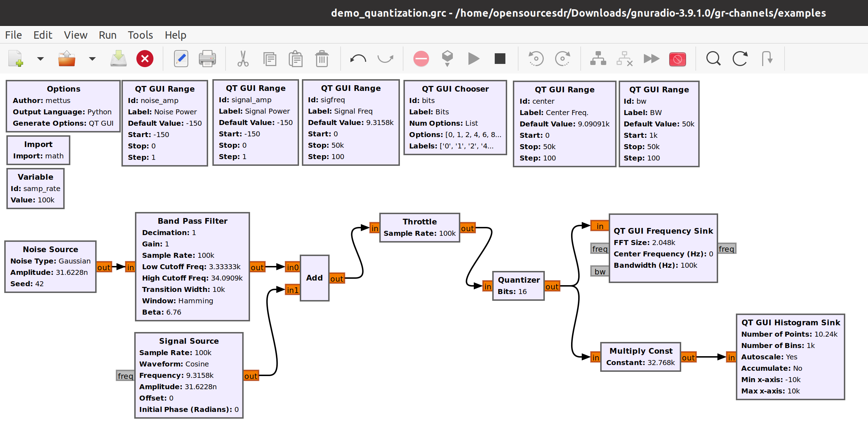Expand the Open file dropdown arrow
The width and height of the screenshot is (868, 424).
point(92,59)
